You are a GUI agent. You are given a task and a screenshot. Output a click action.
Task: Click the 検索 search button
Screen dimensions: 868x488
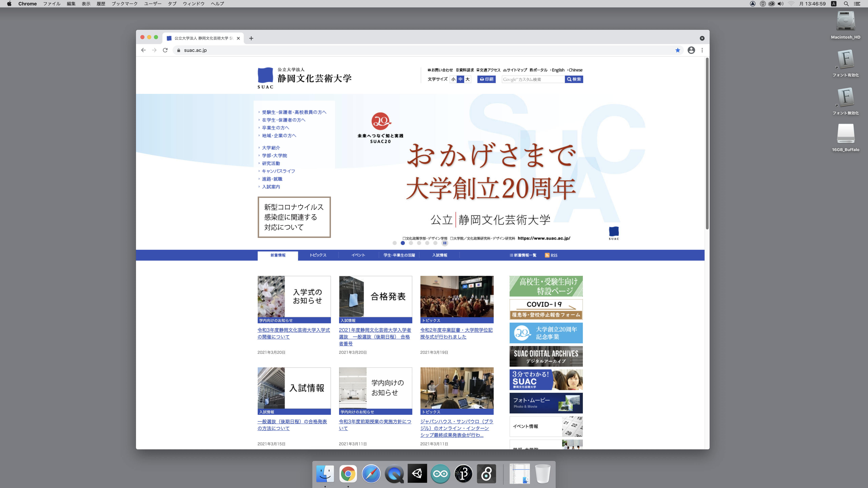(x=574, y=79)
